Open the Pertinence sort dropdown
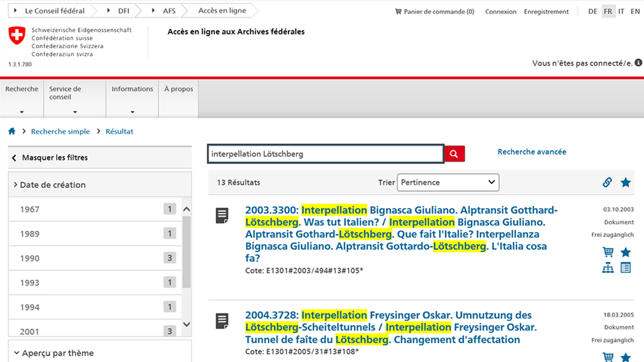 [x=447, y=182]
